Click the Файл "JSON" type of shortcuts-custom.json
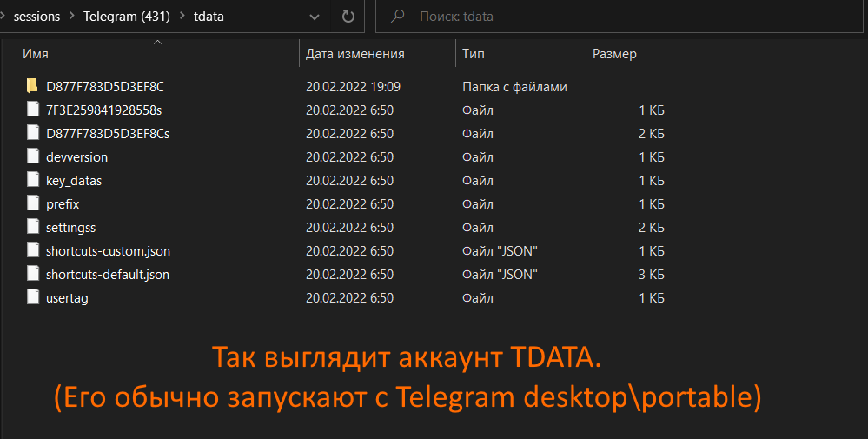This screenshot has width=868, height=439. pyautogui.click(x=500, y=250)
